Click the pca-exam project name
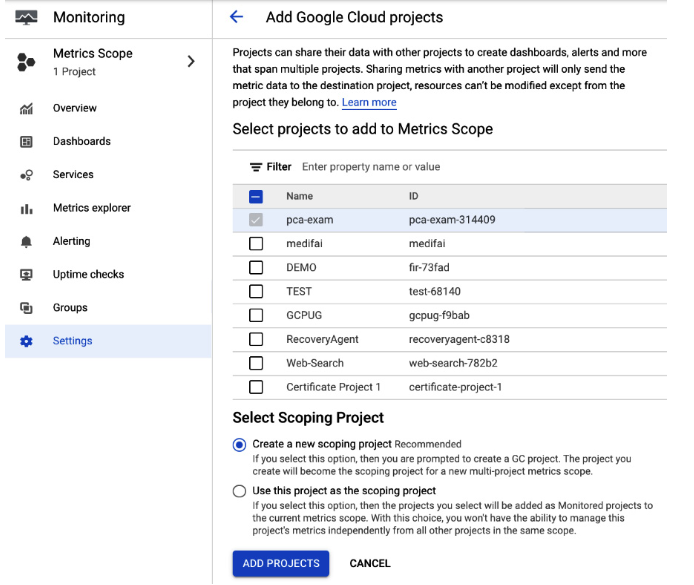The height and width of the screenshot is (585, 694). (310, 220)
